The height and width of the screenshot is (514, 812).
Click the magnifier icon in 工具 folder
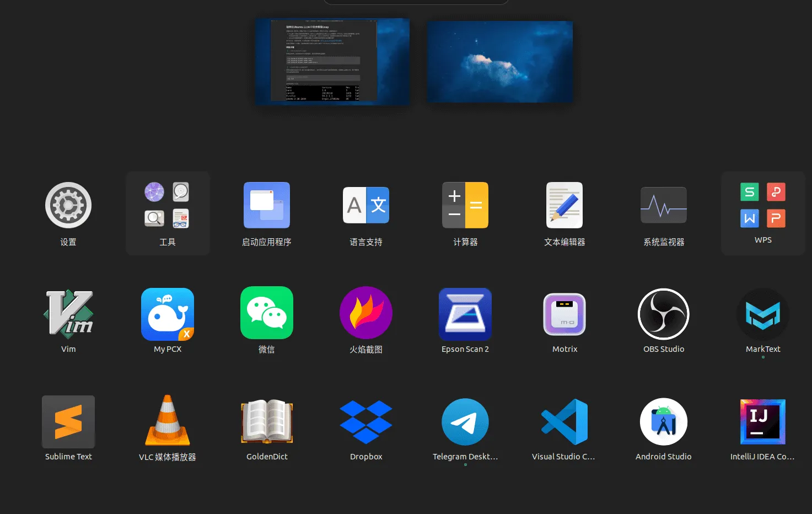tap(154, 218)
